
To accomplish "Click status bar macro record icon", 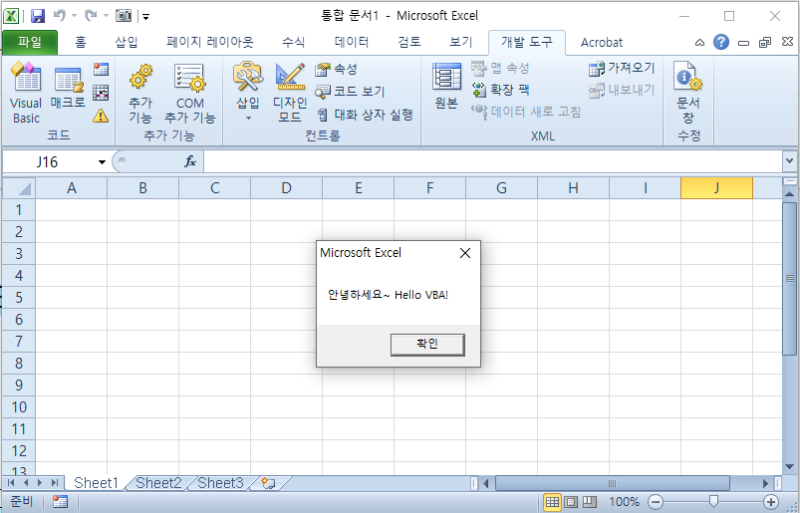I will click(60, 502).
